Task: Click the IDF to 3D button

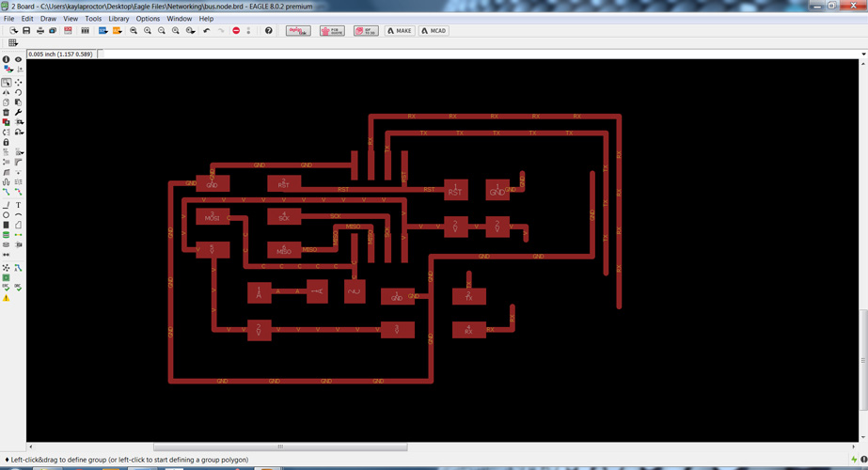Action: point(366,30)
